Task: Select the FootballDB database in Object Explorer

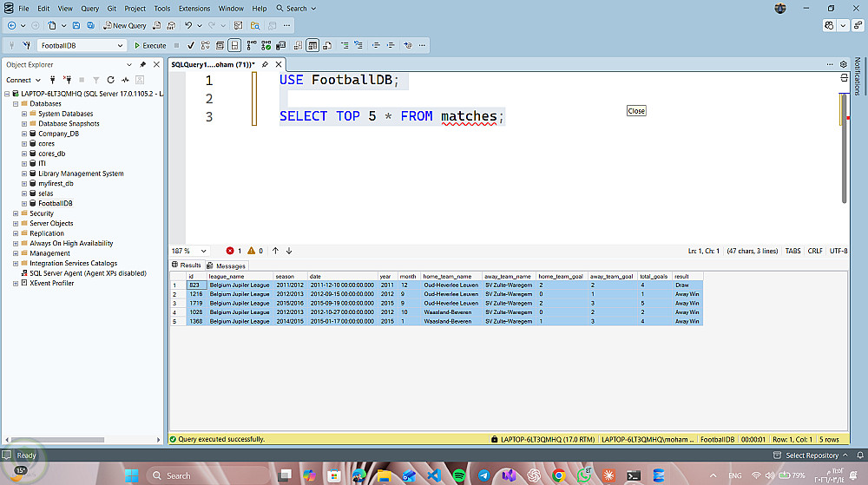Action: [56, 203]
